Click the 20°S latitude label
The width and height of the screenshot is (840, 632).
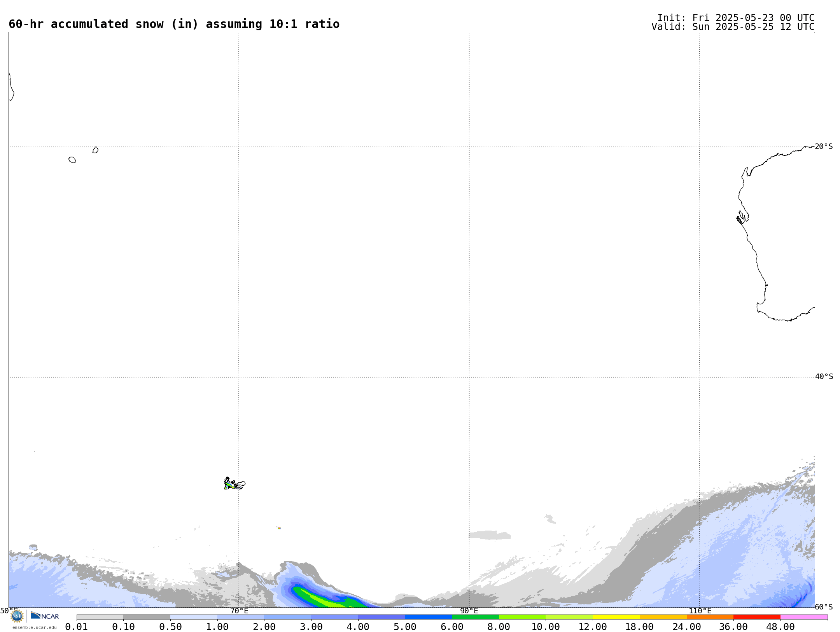(824, 147)
